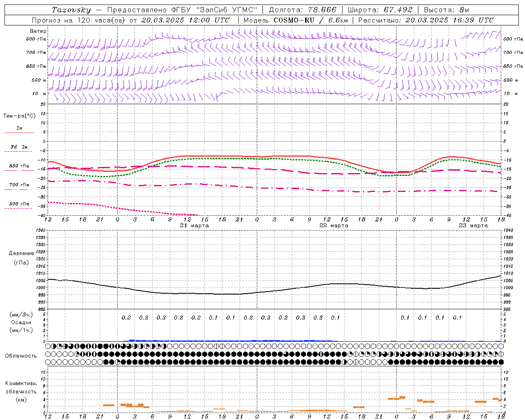Click the Ветер panel label
Image resolution: width=525 pixels, height=420 pixels.
[x=38, y=31]
